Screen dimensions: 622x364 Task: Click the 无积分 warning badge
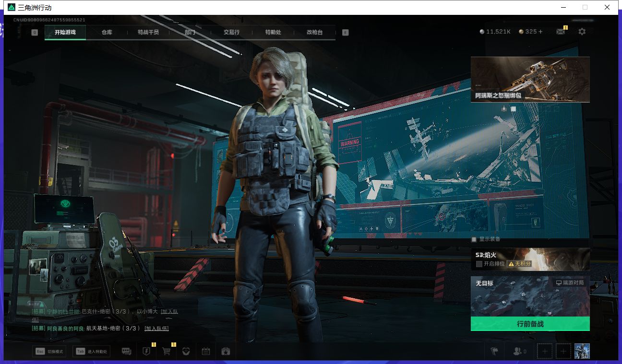520,264
